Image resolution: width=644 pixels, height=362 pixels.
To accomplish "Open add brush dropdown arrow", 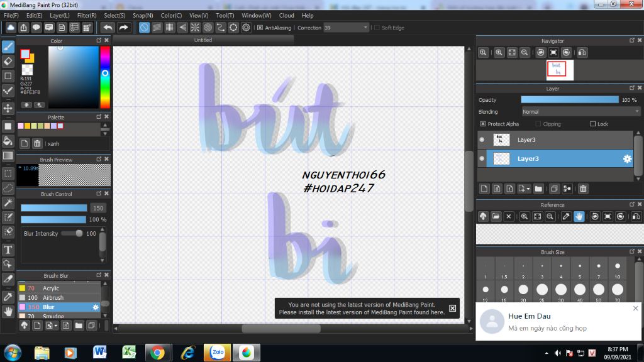I will coord(56,326).
